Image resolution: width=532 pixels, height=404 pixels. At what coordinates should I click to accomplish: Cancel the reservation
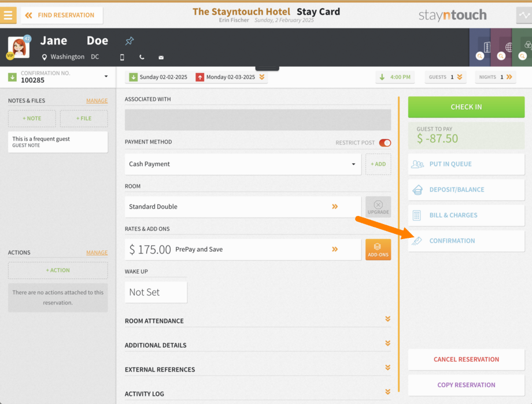(x=466, y=359)
